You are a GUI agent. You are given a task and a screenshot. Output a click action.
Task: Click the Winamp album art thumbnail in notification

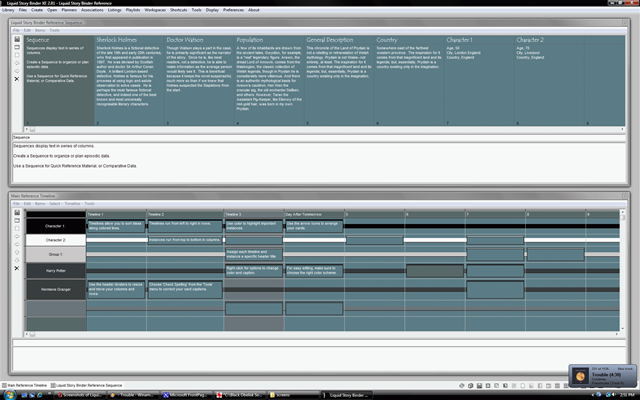580,376
